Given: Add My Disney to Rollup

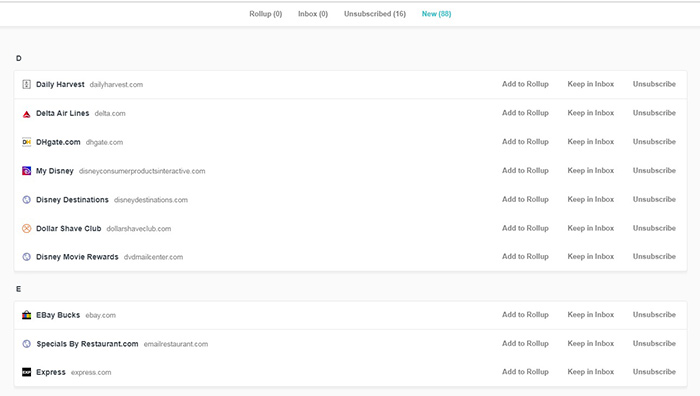Looking at the screenshot, I should pyautogui.click(x=525, y=171).
